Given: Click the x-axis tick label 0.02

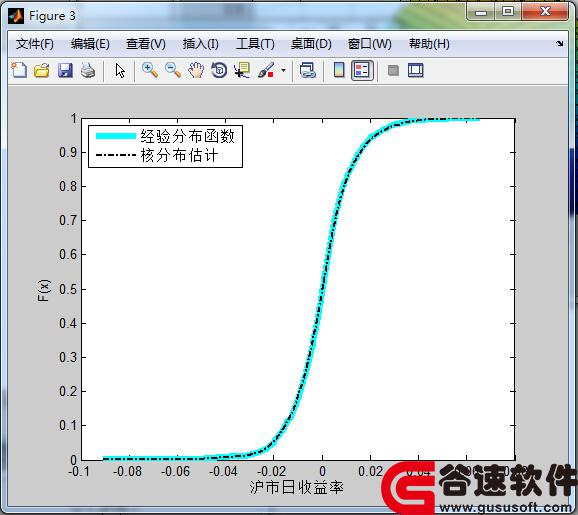Looking at the screenshot, I should [370, 471].
